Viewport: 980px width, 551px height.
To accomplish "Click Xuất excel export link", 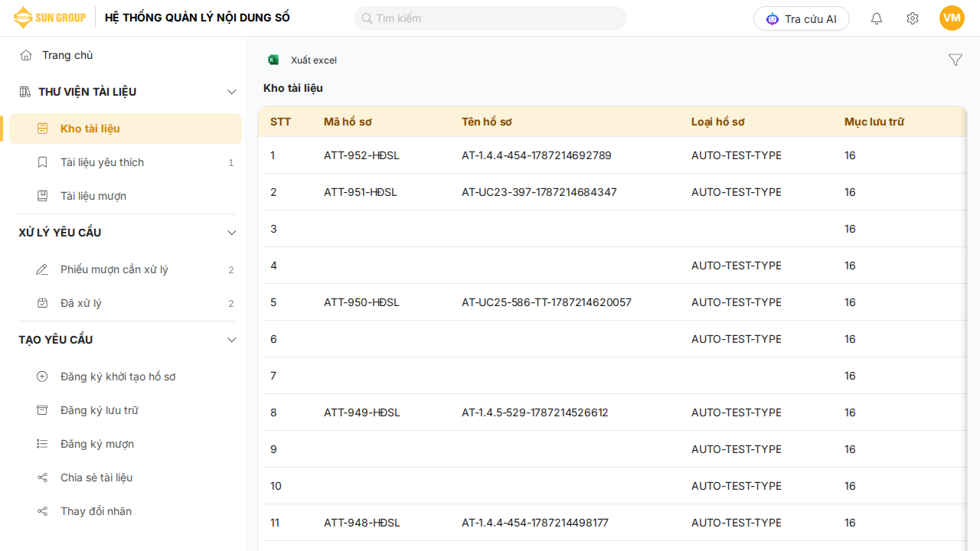I will click(x=314, y=60).
